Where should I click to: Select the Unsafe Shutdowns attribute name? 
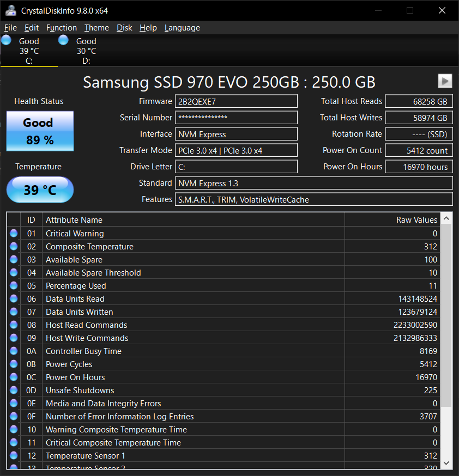80,390
